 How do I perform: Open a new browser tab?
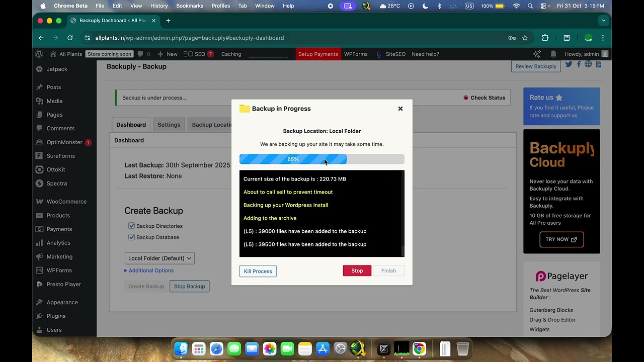point(168,21)
